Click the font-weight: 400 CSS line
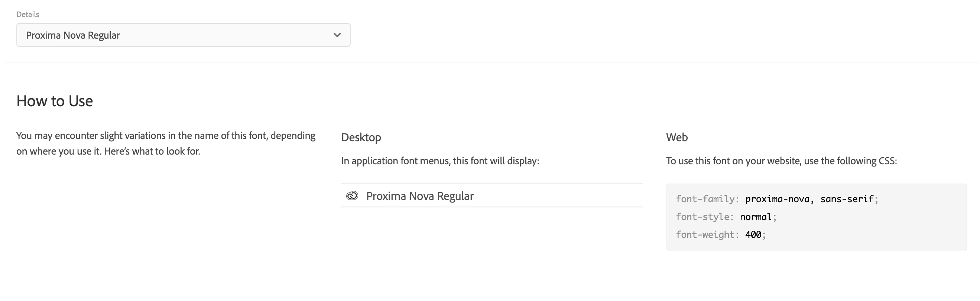Screen dimensions: 980x301 click(721, 234)
